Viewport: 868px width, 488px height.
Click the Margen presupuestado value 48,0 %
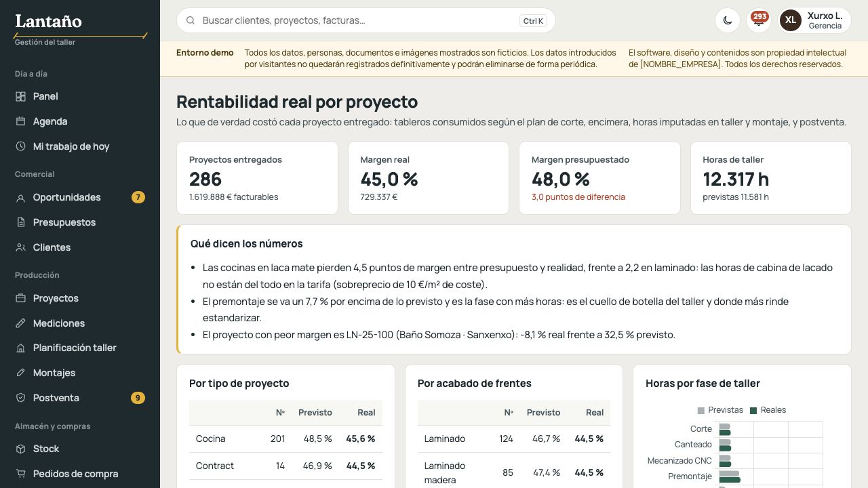click(x=561, y=179)
